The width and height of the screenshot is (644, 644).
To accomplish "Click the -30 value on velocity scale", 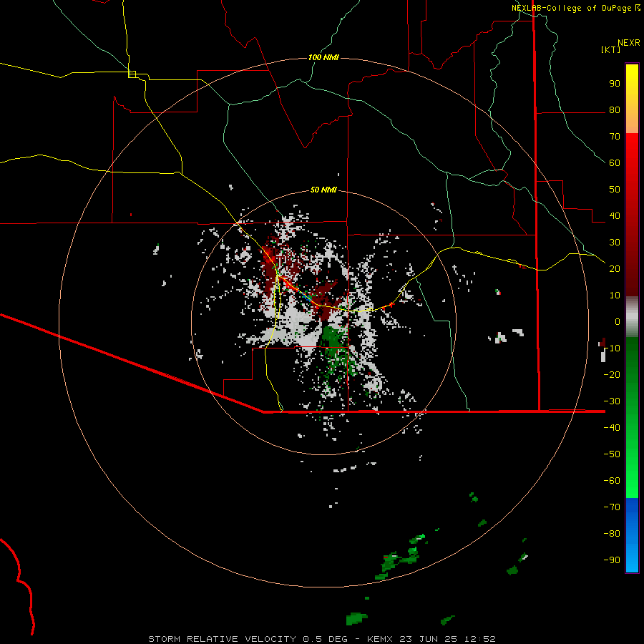I will tap(612, 401).
